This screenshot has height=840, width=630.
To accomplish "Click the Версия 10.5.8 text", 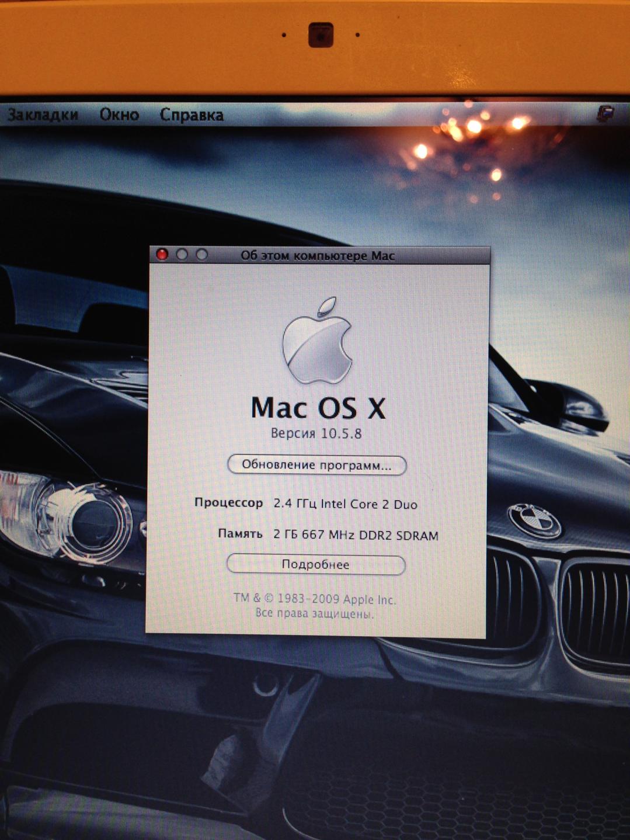I will (316, 433).
